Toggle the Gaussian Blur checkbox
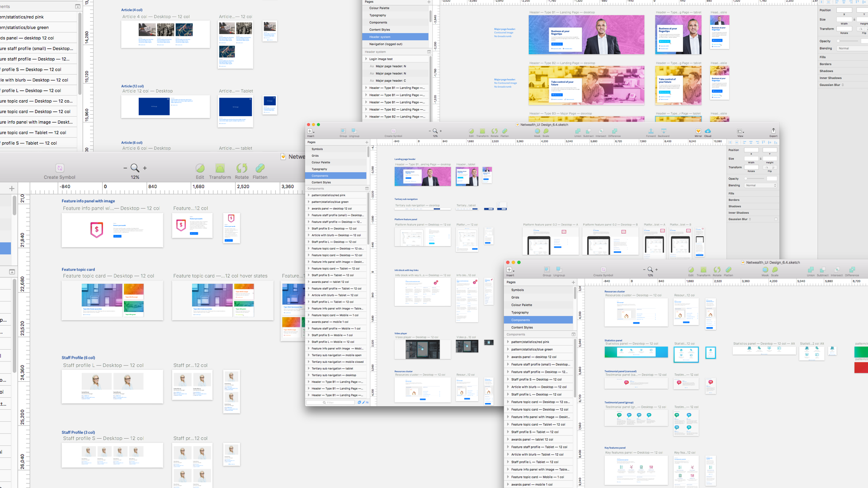Viewport: 868px width, 488px height. (x=776, y=219)
